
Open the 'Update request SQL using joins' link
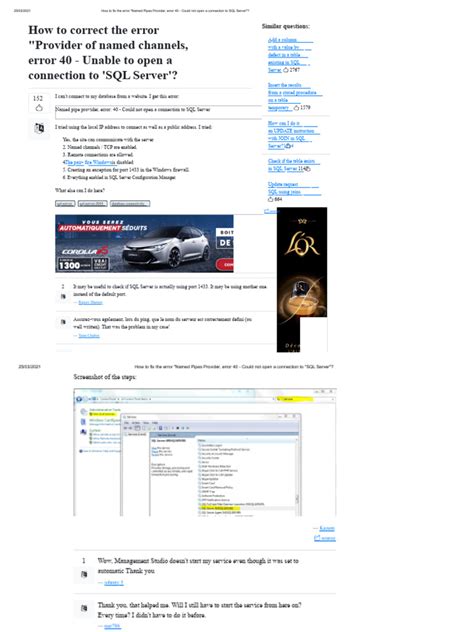click(294, 188)
